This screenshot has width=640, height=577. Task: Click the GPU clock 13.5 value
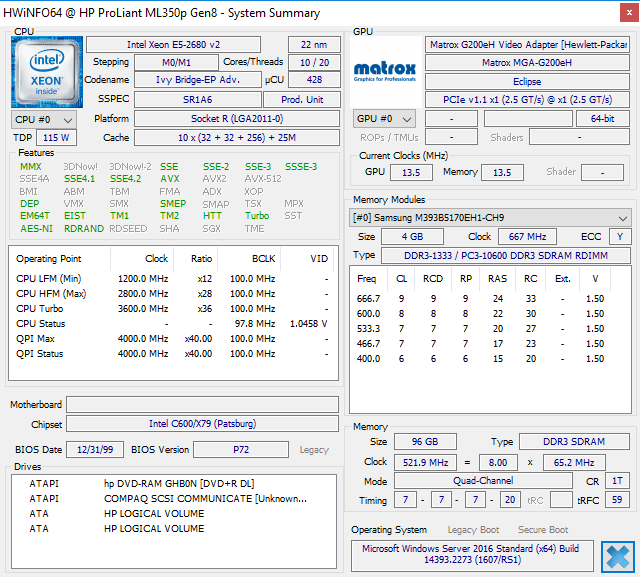(x=411, y=173)
